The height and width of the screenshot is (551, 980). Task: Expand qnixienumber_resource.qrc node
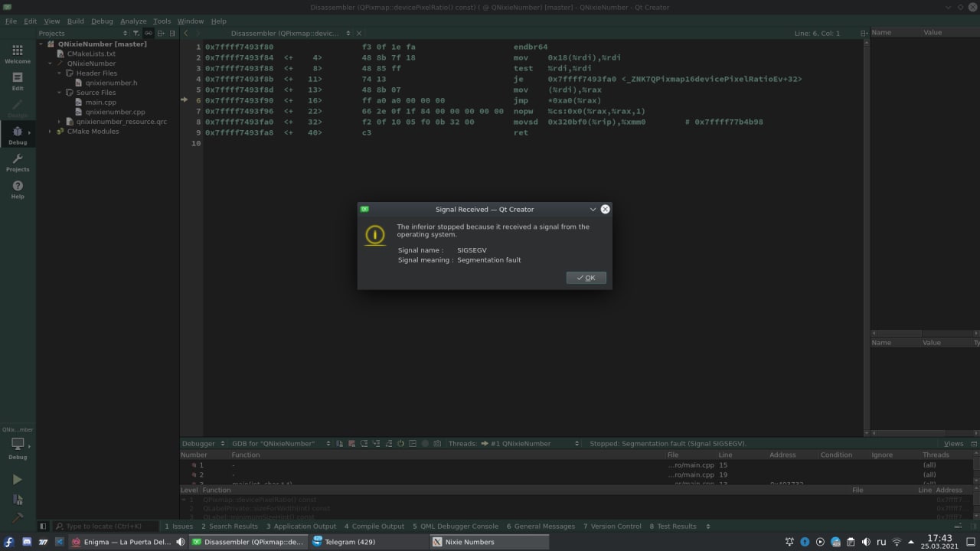coord(60,122)
